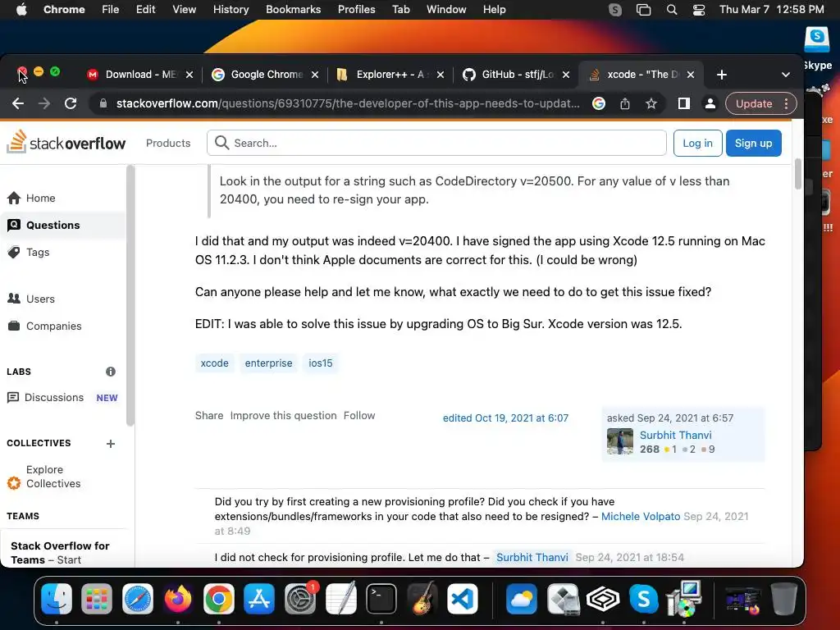This screenshot has height=630, width=840.
Task: Focus the Stack Overflow search field
Action: 436,143
